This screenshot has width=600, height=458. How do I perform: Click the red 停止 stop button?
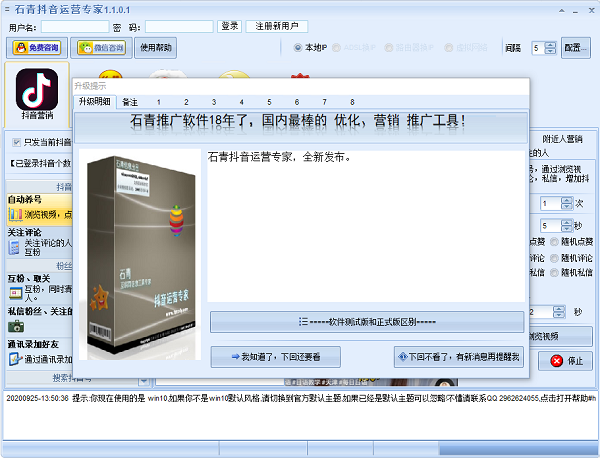point(565,361)
